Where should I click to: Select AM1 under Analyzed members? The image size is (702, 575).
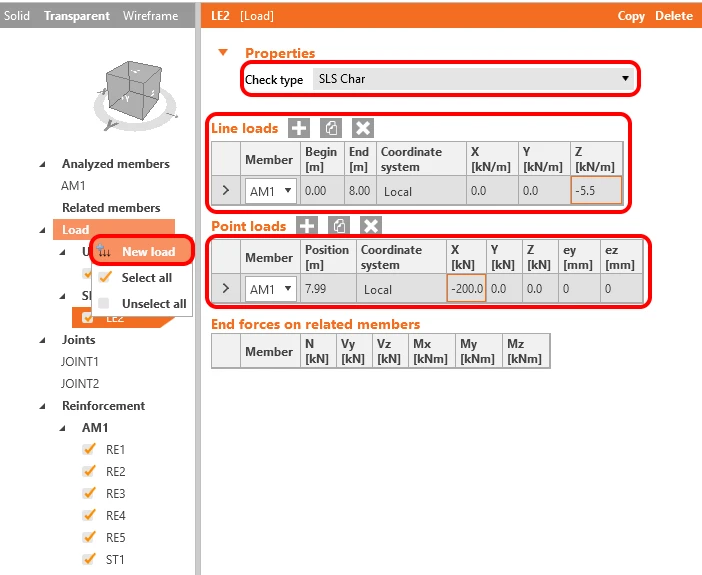[x=73, y=186]
